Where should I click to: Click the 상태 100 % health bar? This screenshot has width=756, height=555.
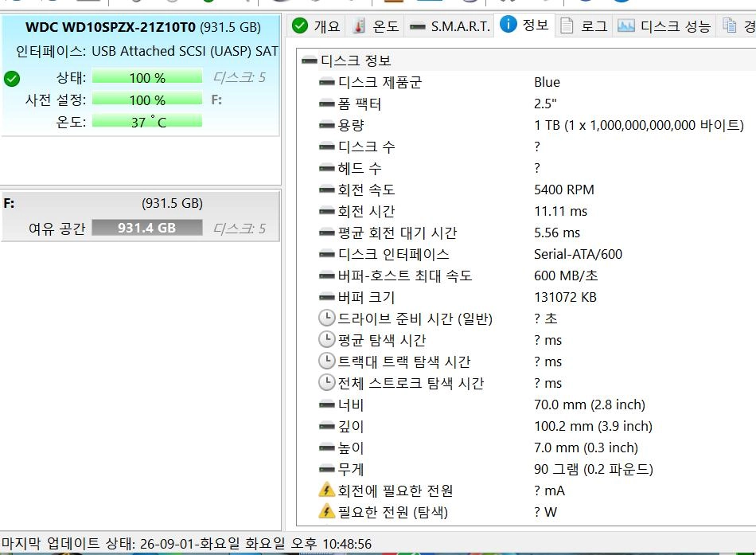pyautogui.click(x=147, y=77)
